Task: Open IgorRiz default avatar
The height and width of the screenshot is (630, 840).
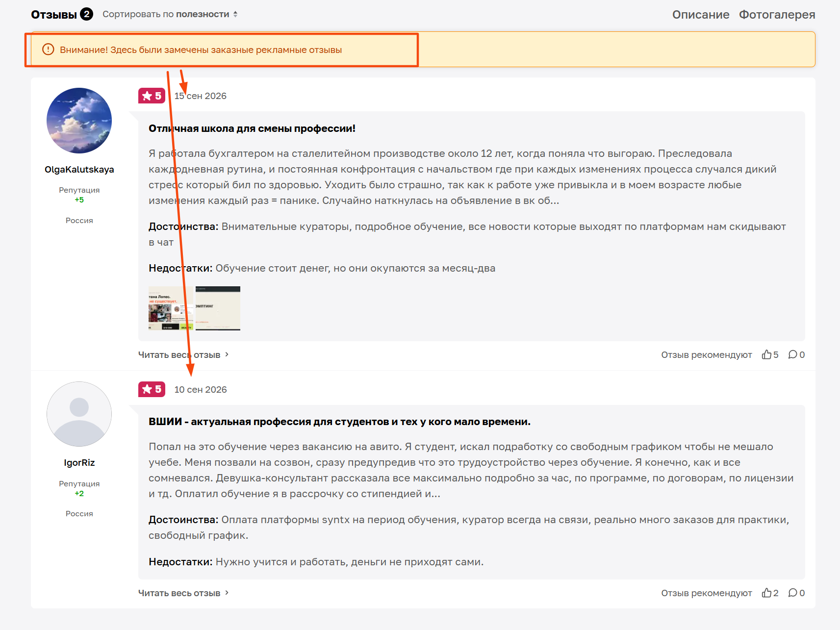Action: pyautogui.click(x=79, y=414)
